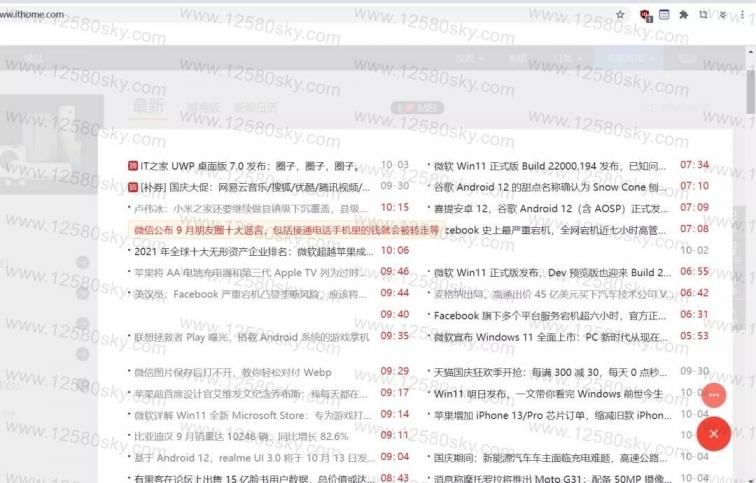Click the 09:40 timestamp
The height and width of the screenshot is (483, 756).
(x=394, y=314)
